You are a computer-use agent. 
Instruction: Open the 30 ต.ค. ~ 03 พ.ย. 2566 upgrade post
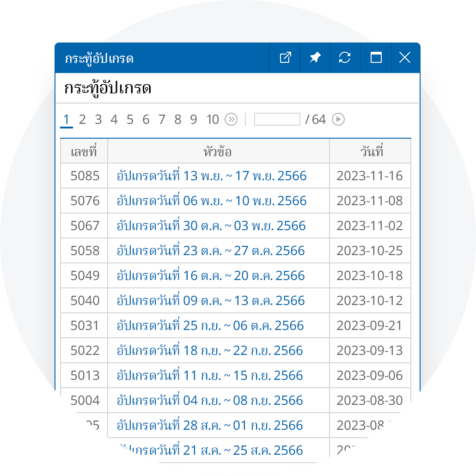[211, 226]
